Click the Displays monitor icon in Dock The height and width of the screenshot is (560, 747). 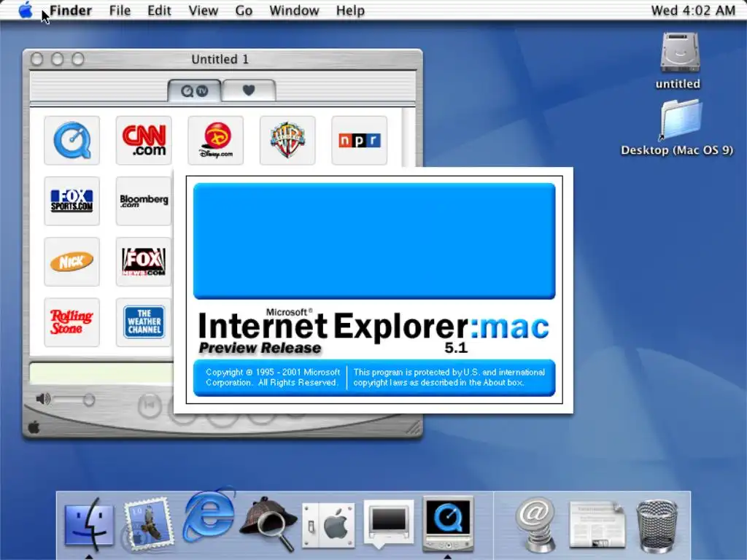388,523
